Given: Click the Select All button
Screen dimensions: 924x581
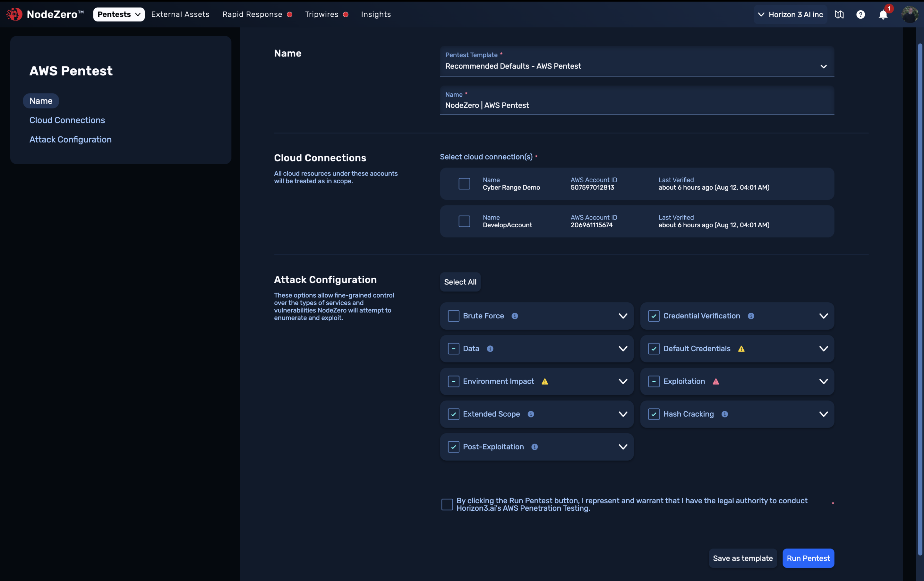Looking at the screenshot, I should pos(460,282).
